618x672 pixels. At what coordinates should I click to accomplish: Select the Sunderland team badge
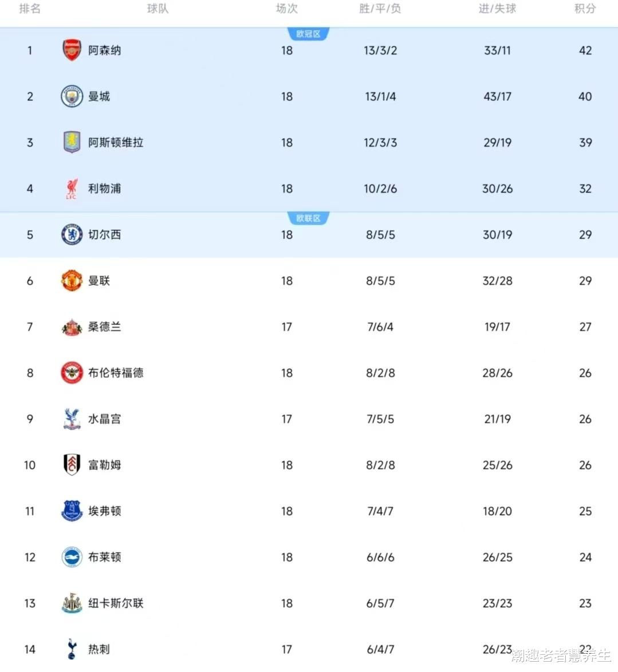pyautogui.click(x=72, y=327)
